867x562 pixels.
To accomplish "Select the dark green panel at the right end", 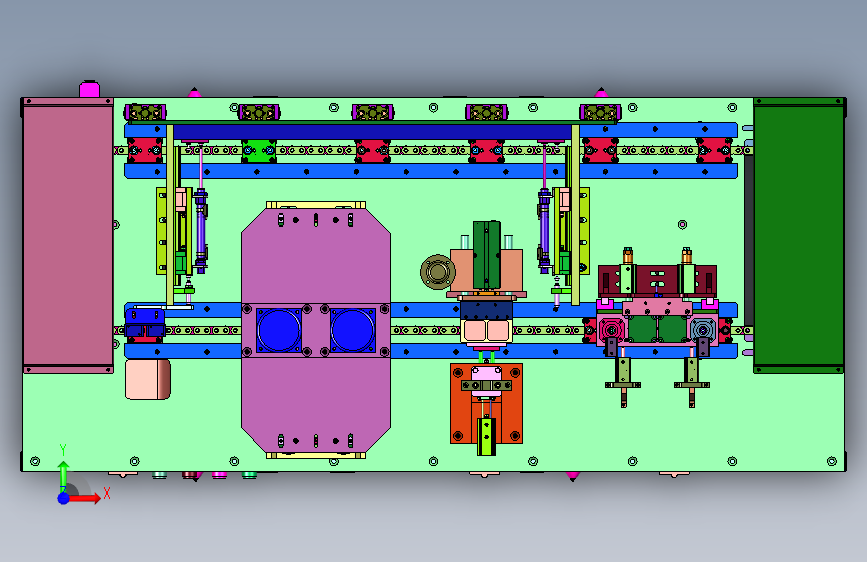I will pyautogui.click(x=799, y=236).
